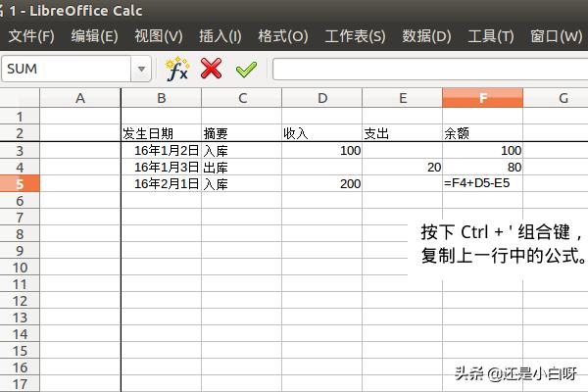Select column C header
This screenshot has height=392, width=588.
pos(242,98)
